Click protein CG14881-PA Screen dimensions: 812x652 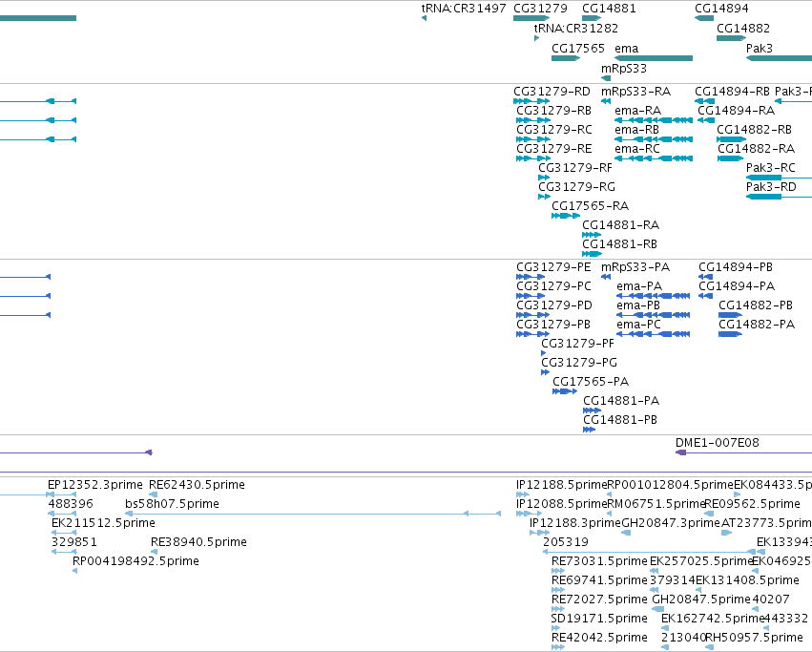click(621, 401)
